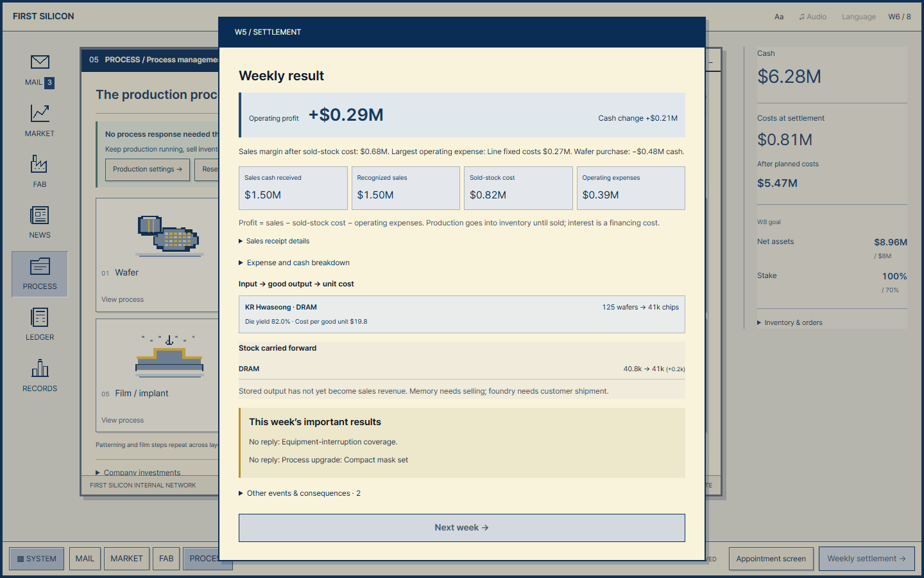This screenshot has width=924, height=578.
Task: Open the Records bar-chart icon in sidebar
Action: (x=40, y=368)
